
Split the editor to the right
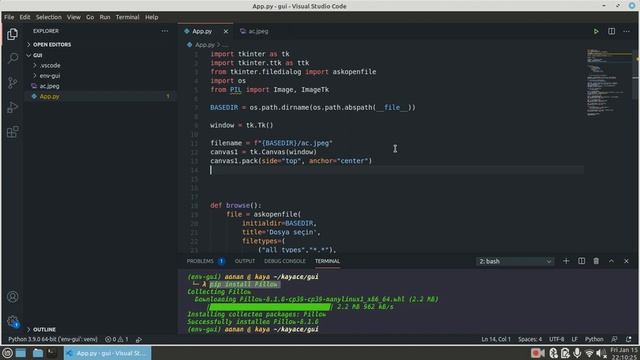point(611,31)
